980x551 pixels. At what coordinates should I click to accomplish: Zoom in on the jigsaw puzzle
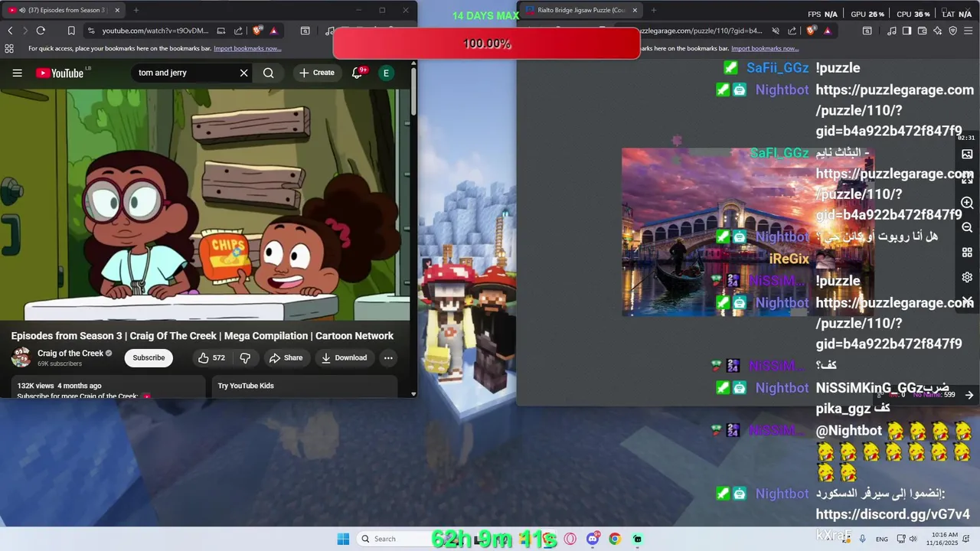pyautogui.click(x=967, y=203)
